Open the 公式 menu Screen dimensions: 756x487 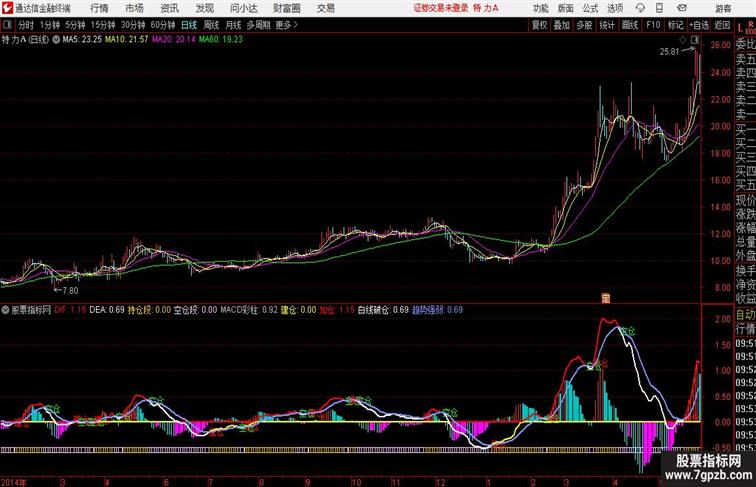pyautogui.click(x=590, y=8)
